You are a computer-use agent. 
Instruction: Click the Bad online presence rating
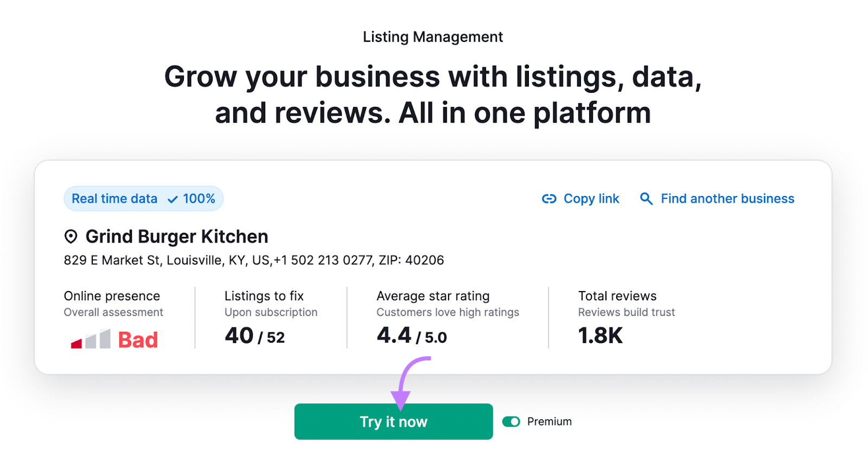click(x=138, y=340)
